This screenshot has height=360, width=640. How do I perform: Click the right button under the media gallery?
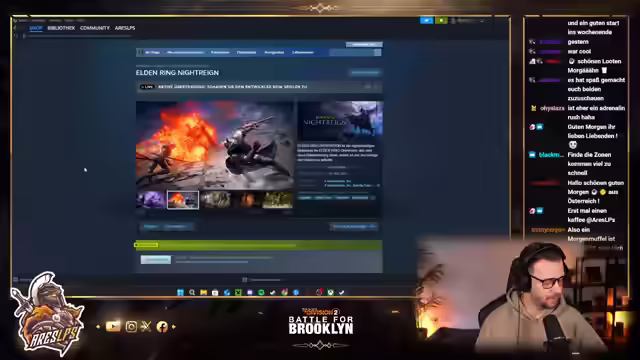pos(354,227)
